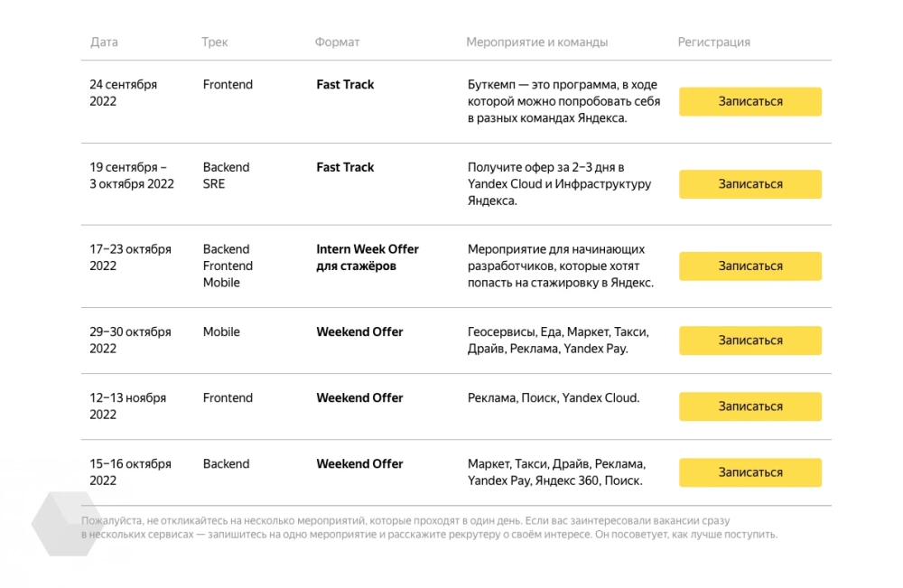The image size is (903, 588).
Task: Select the Yandex Cloud и Инфраструктуру description
Action: (559, 184)
